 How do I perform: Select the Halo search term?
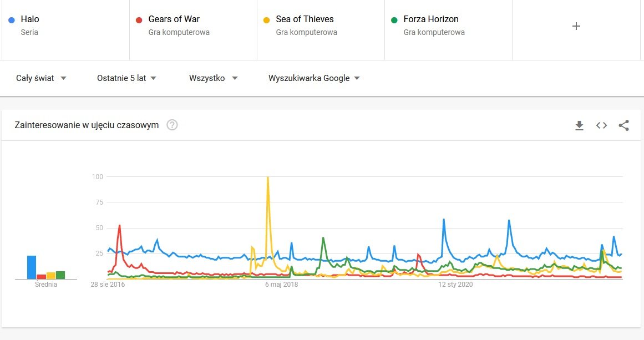pos(30,19)
